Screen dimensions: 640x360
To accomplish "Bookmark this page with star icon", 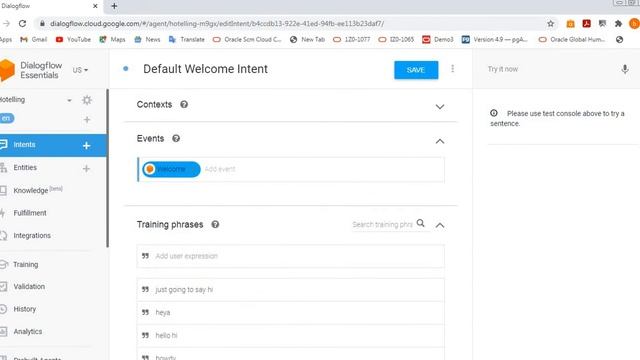I will click(x=550, y=24).
